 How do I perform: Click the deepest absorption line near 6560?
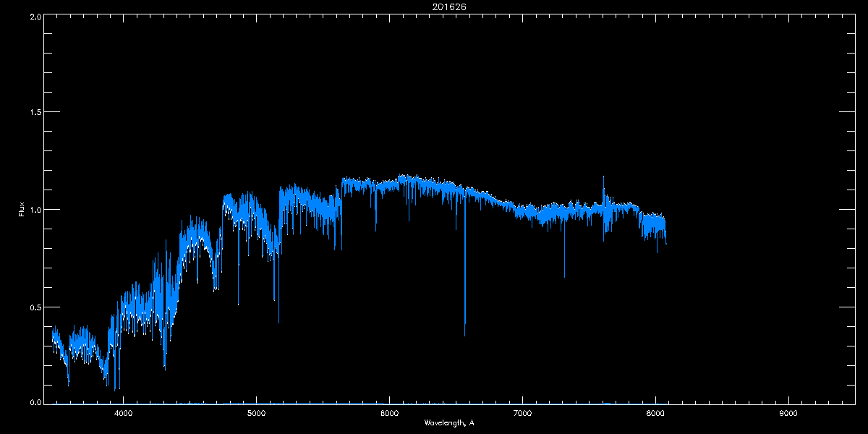pos(464,335)
